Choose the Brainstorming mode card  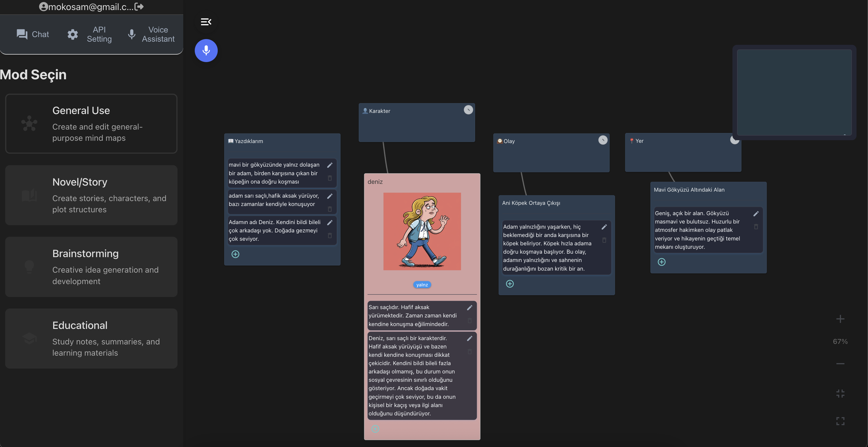(x=91, y=267)
